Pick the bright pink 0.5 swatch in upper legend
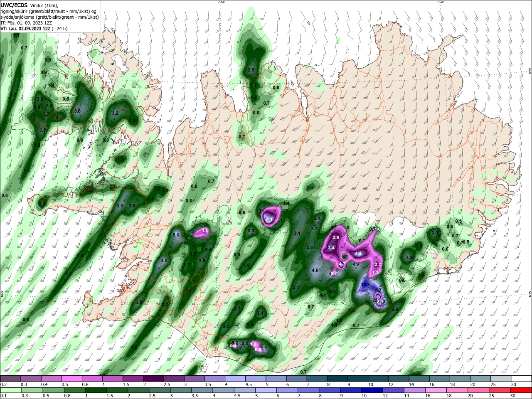Image resolution: width=532 pixels, height=399 pixels. tap(71, 379)
